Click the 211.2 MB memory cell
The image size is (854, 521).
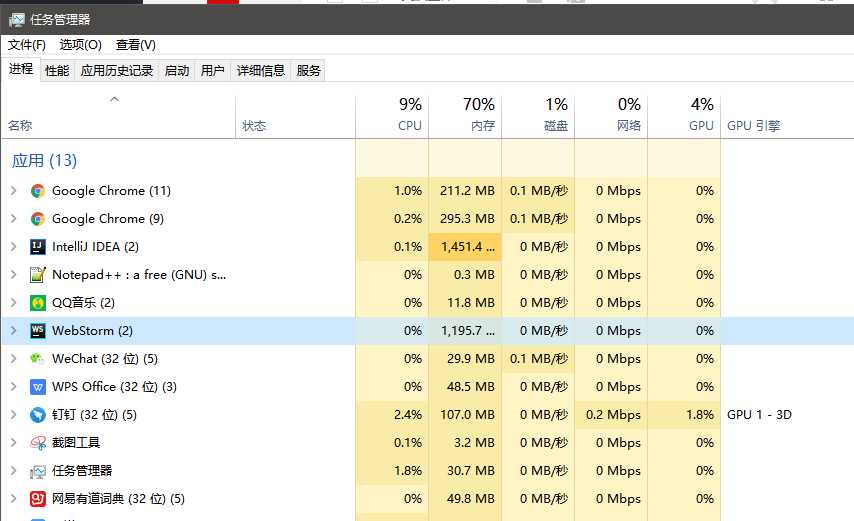pos(467,191)
